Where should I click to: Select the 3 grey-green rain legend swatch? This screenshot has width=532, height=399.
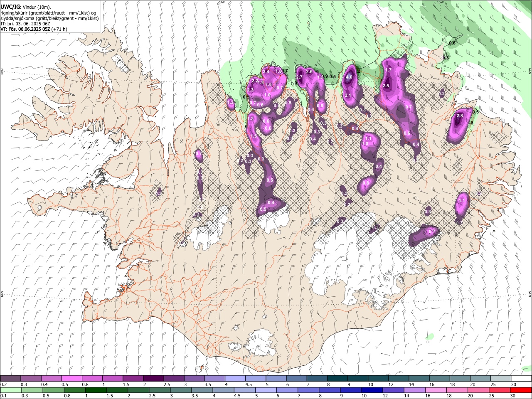181,390
